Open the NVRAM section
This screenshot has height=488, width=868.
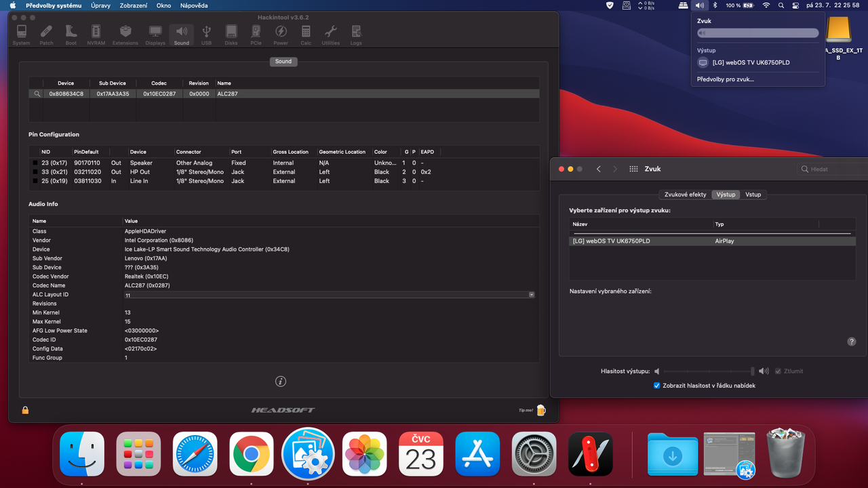(x=96, y=35)
